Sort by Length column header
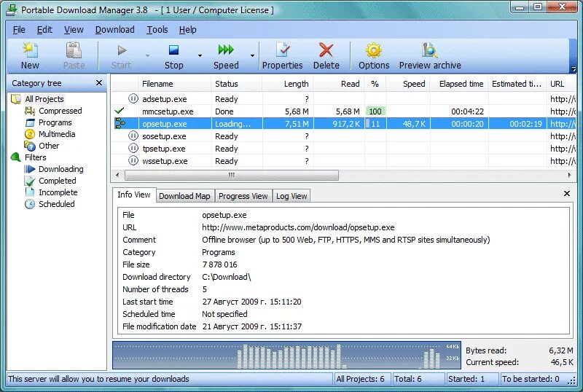This screenshot has height=392, width=583. 288,84
